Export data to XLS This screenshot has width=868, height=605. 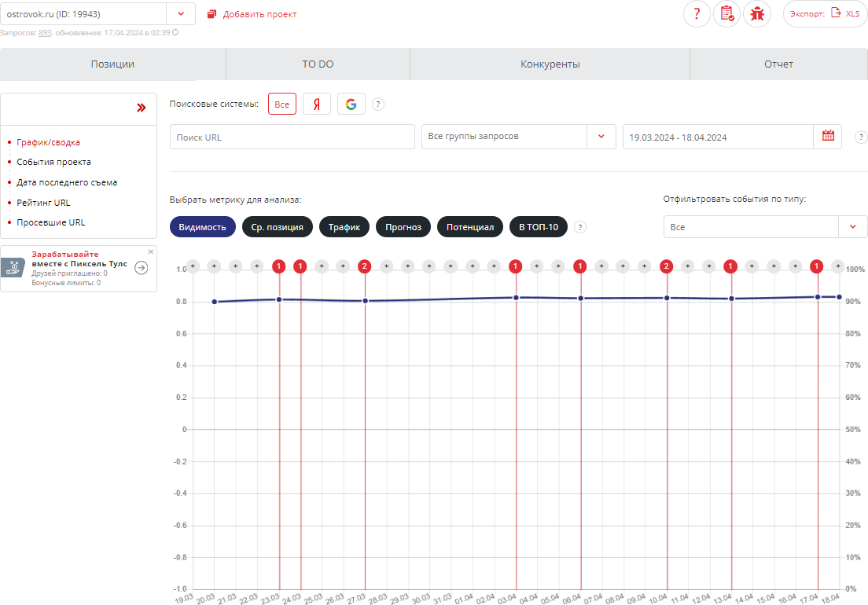825,14
